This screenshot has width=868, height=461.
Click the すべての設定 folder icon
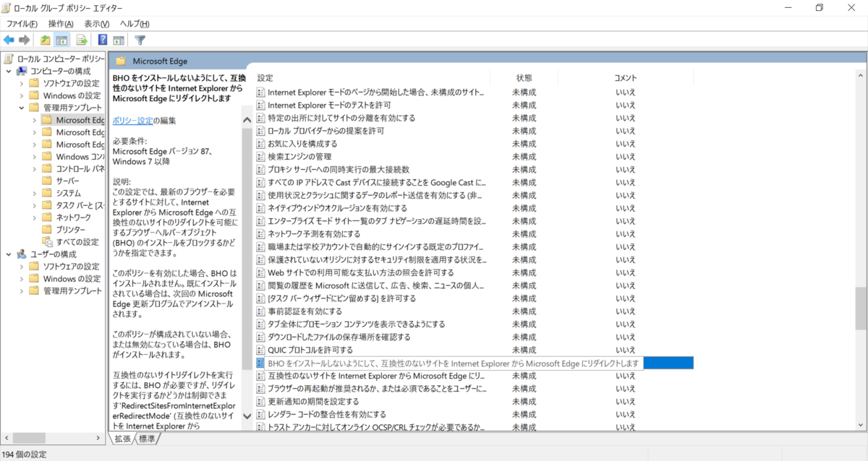(x=47, y=242)
